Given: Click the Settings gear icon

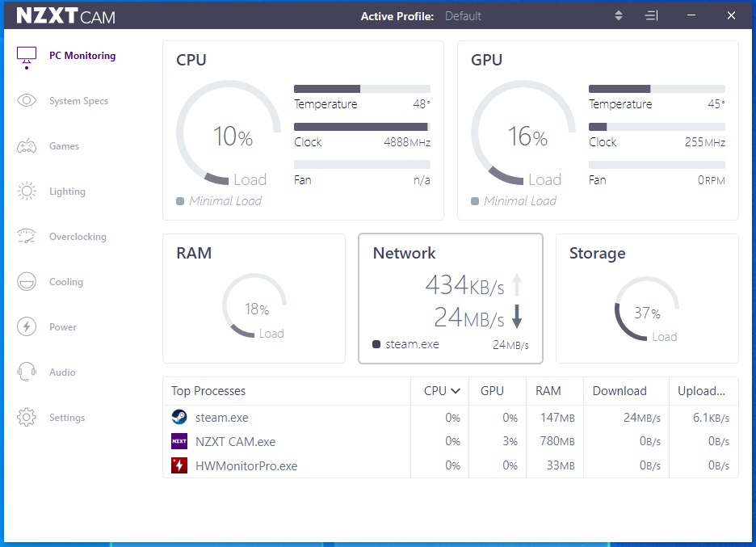Looking at the screenshot, I should [27, 417].
